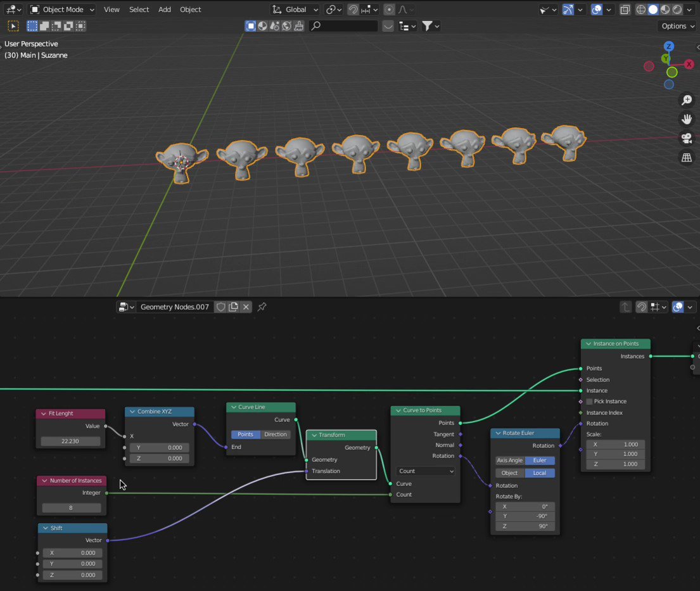
Task: Select Points mode in Curve Line node
Action: (246, 435)
